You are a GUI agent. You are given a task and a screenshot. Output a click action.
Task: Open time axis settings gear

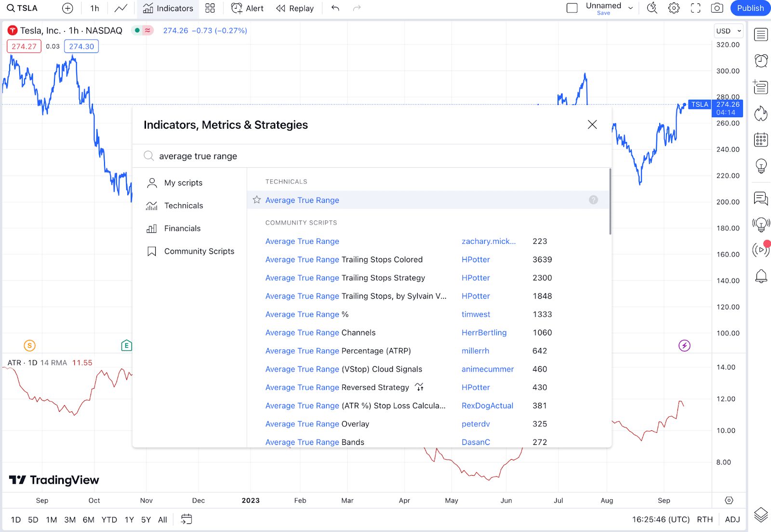click(729, 501)
